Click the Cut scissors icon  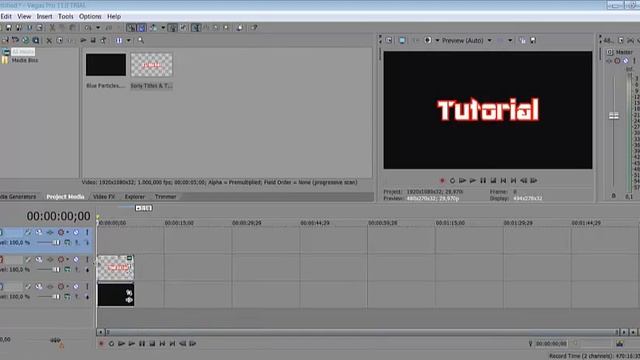[x=52, y=28]
